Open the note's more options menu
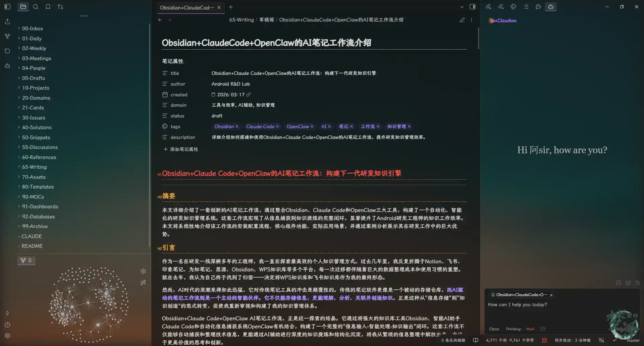The image size is (644, 346). 472,20
